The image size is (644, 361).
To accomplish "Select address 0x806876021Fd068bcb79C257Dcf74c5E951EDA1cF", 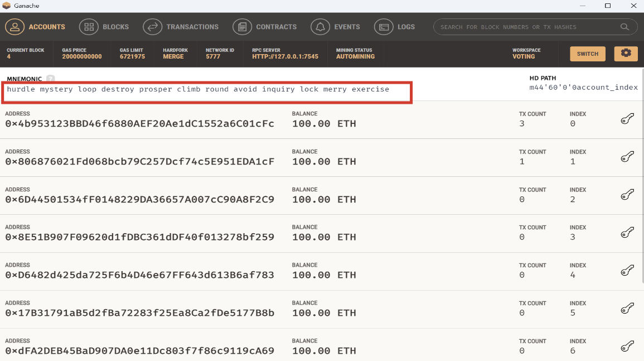I will [139, 162].
